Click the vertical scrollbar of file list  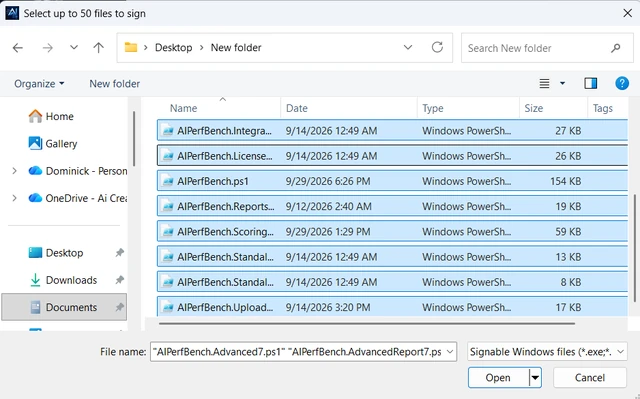(635, 248)
